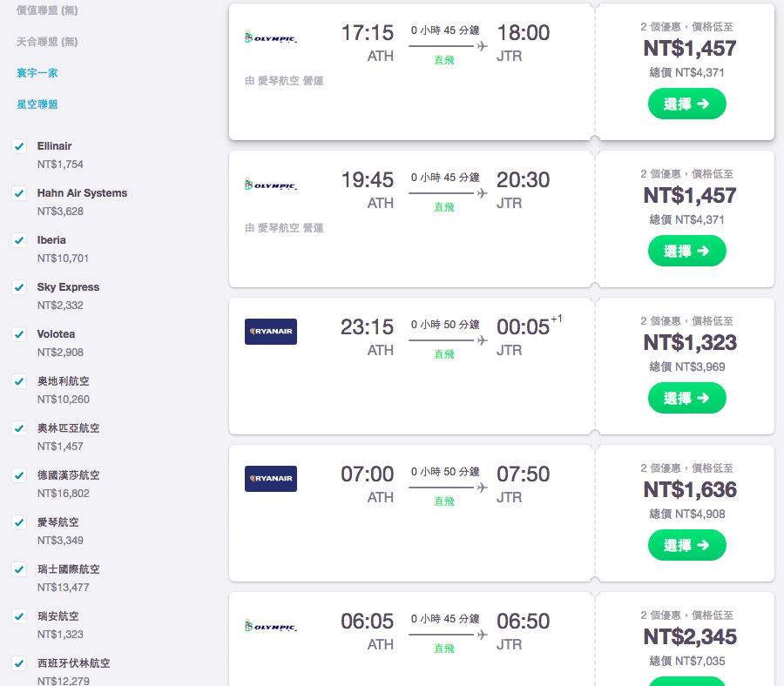Uncheck the 瑞安航空 filter
The height and width of the screenshot is (686, 784).
[x=19, y=616]
